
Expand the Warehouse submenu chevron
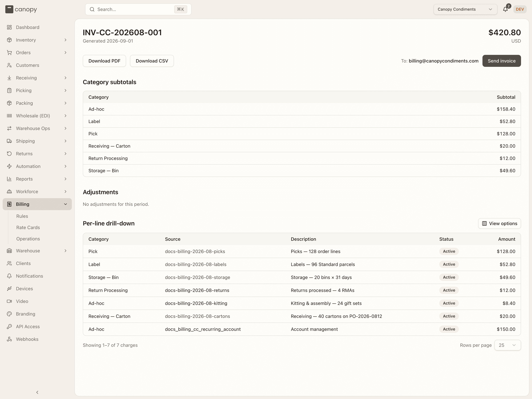click(x=65, y=251)
